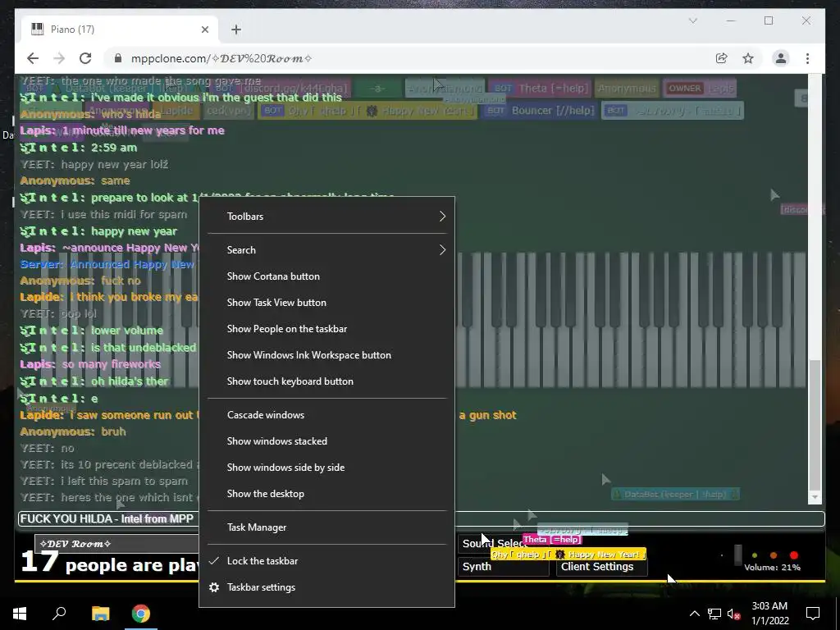This screenshot has width=840, height=630.
Task: Click chat line 'Lapis: so many fireworks'
Action: pos(90,364)
